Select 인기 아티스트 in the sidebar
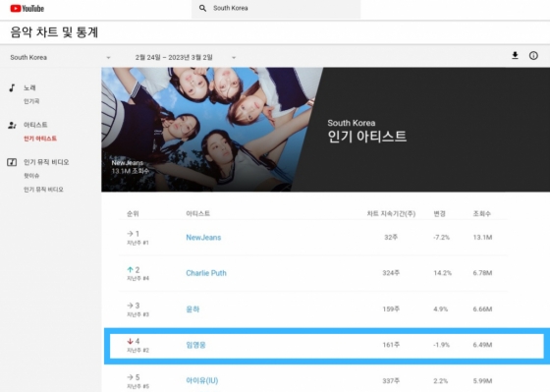 (x=40, y=139)
